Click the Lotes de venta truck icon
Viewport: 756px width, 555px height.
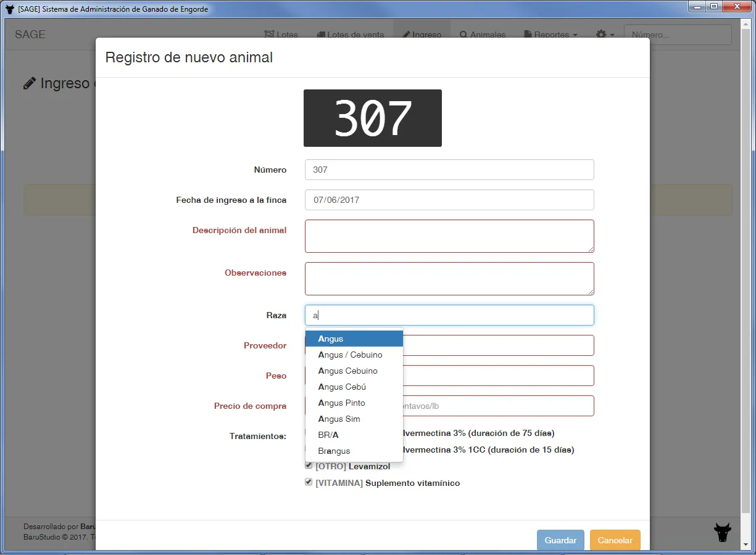click(x=321, y=35)
